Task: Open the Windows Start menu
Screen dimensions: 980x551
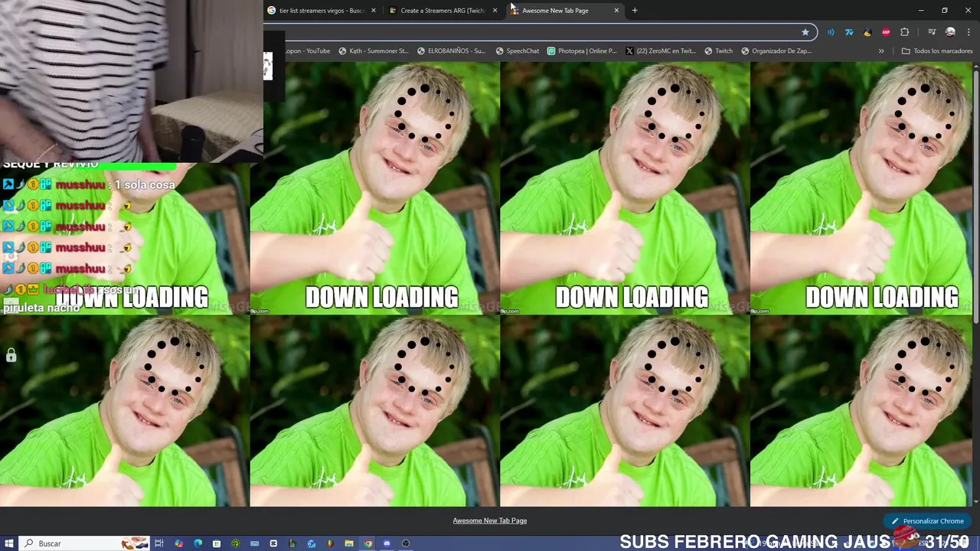Action: (x=9, y=543)
